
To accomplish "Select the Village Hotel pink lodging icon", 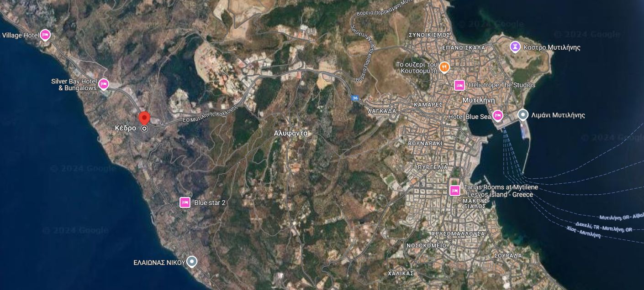I will (x=45, y=35).
